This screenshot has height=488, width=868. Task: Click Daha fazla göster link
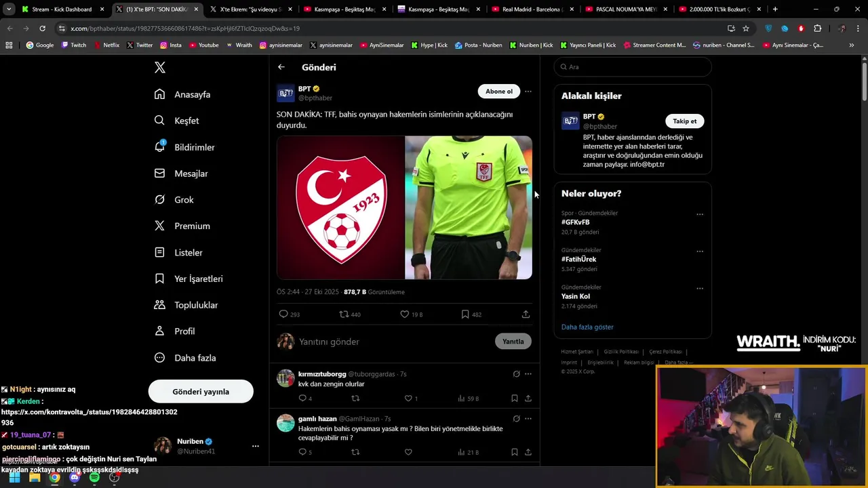pos(587,327)
